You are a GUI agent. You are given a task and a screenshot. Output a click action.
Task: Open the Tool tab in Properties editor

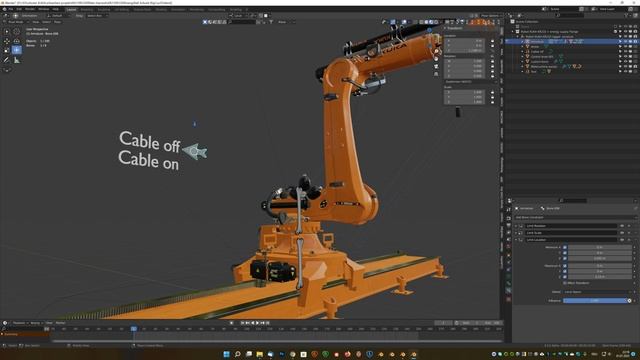[509, 209]
